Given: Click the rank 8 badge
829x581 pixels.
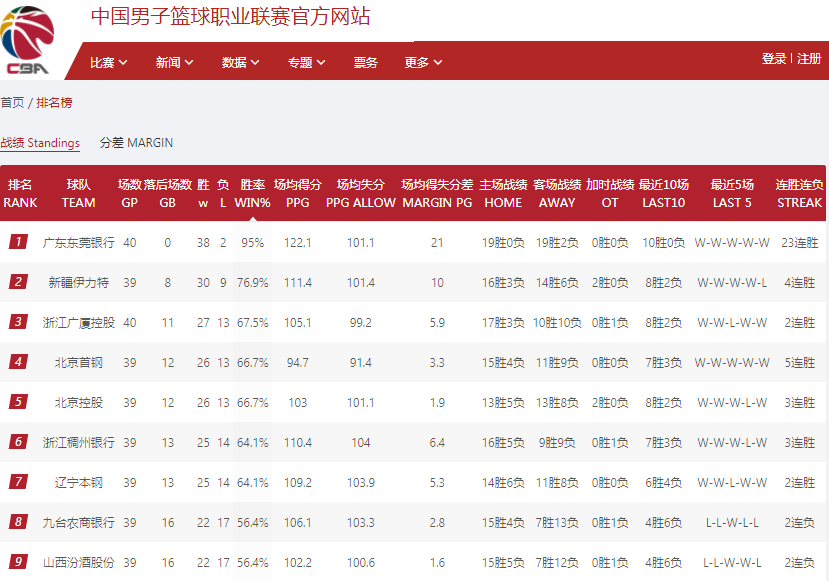Looking at the screenshot, I should 19,522.
